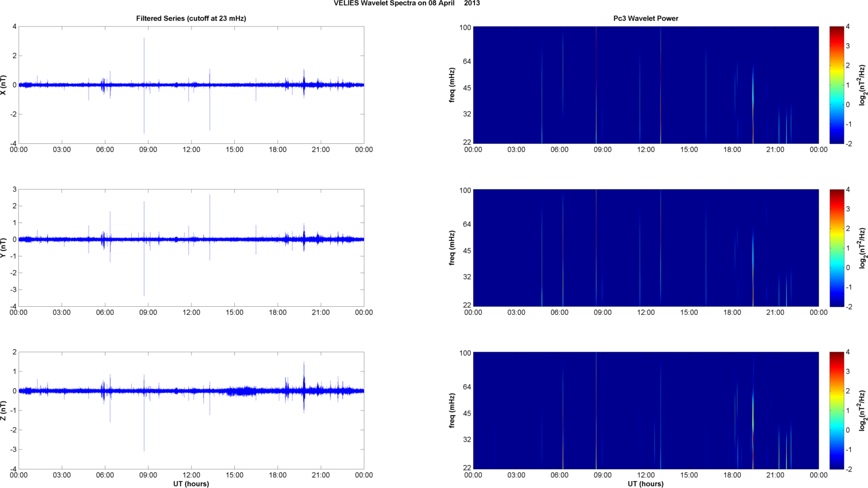The width and height of the screenshot is (868, 488).
Task: Click '12:00' tick under X filtered series
Action: (191, 150)
